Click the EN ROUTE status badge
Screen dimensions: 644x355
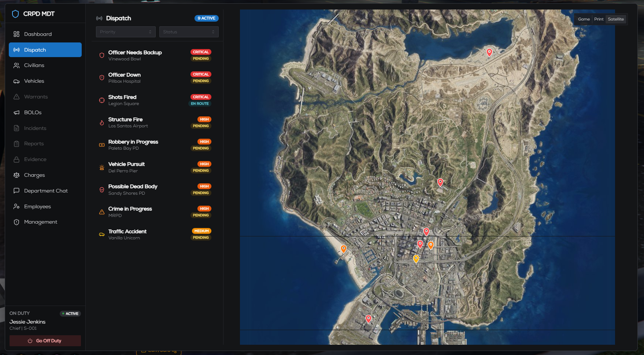200,104
